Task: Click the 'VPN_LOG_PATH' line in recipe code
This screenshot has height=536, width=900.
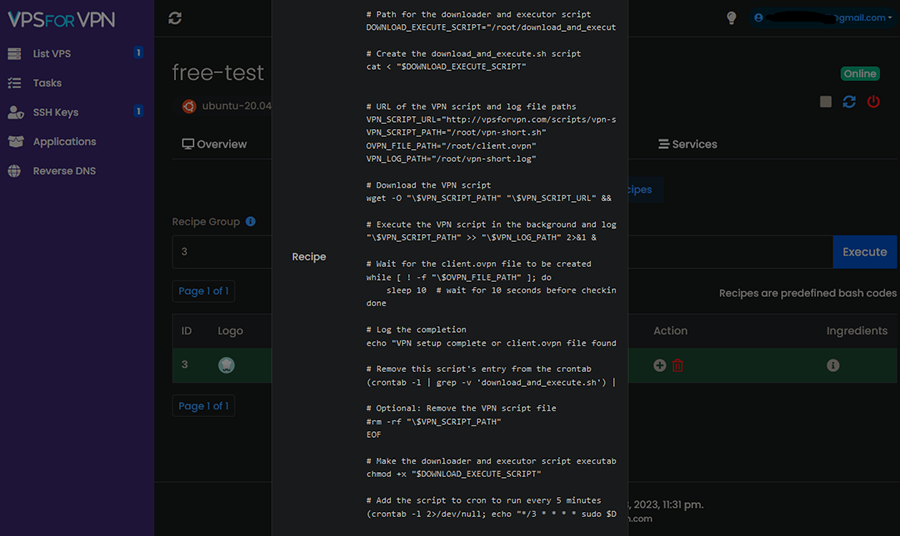Action: tap(451, 159)
